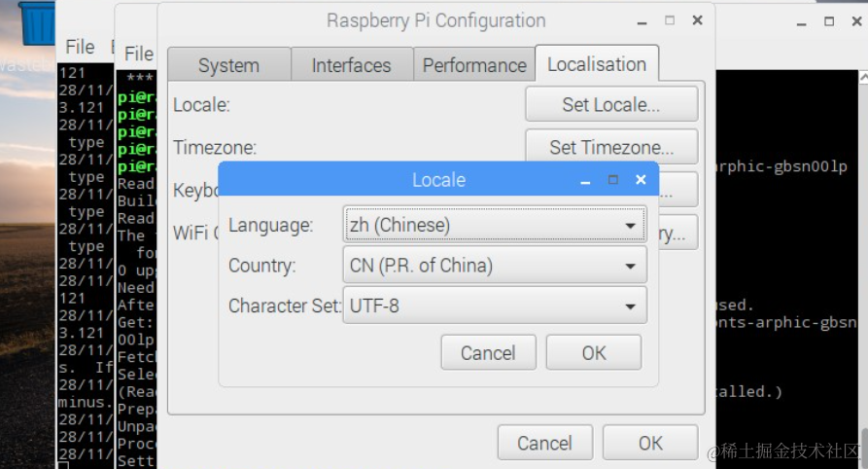868x469 pixels.
Task: Minimize the Raspberry Pi Configuration window
Action: [642, 21]
